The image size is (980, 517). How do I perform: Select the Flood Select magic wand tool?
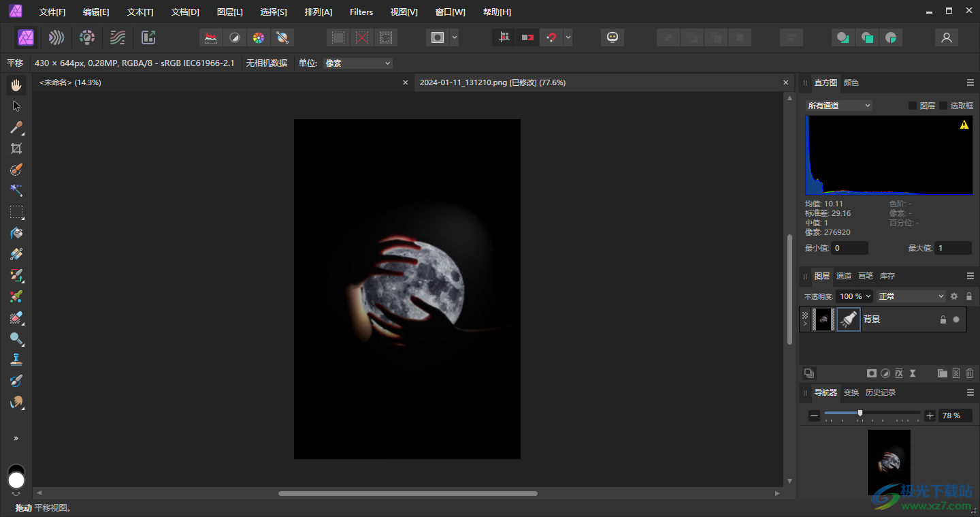(16, 191)
